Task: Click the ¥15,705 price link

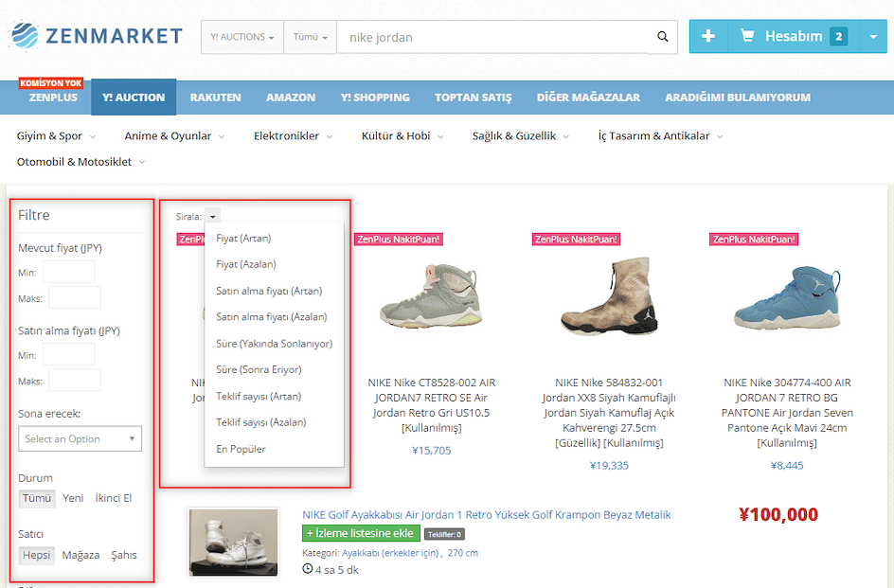Action: [x=432, y=451]
